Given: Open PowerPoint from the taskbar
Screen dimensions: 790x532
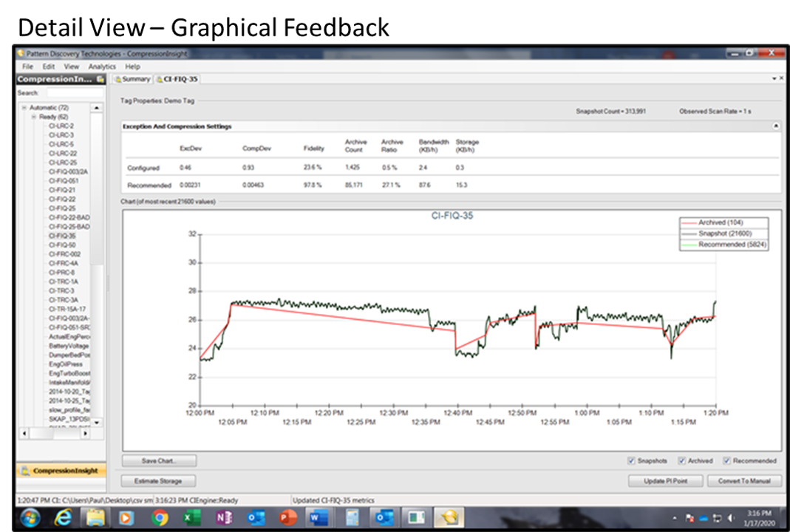Looking at the screenshot, I should point(288,518).
